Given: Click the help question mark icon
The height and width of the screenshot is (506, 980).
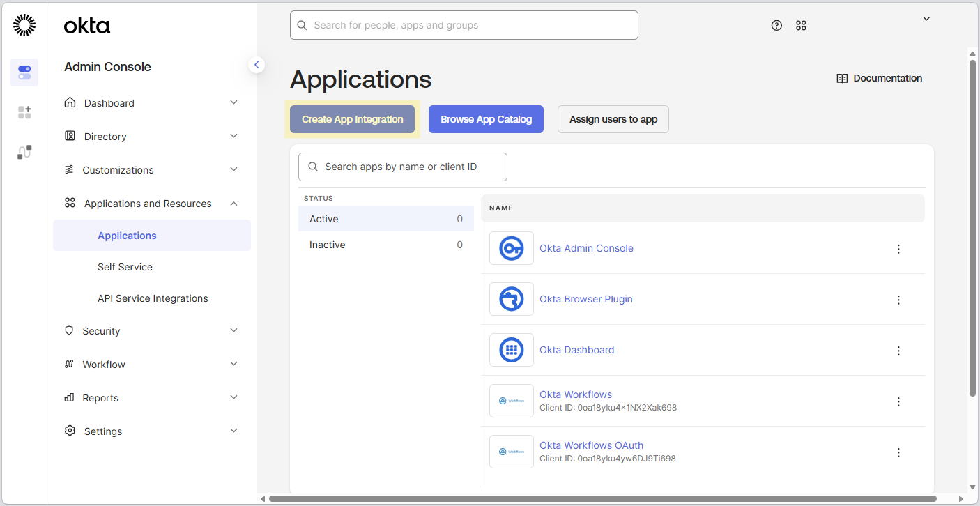Looking at the screenshot, I should (776, 25).
